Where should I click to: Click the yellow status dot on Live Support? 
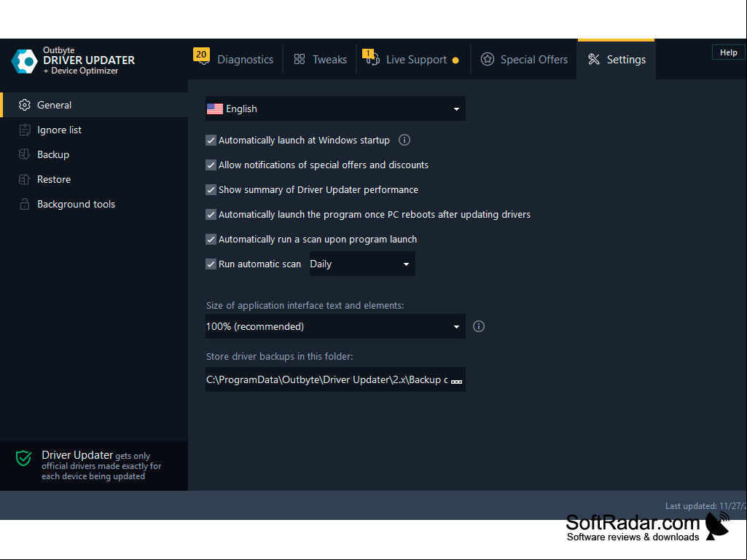pyautogui.click(x=455, y=60)
